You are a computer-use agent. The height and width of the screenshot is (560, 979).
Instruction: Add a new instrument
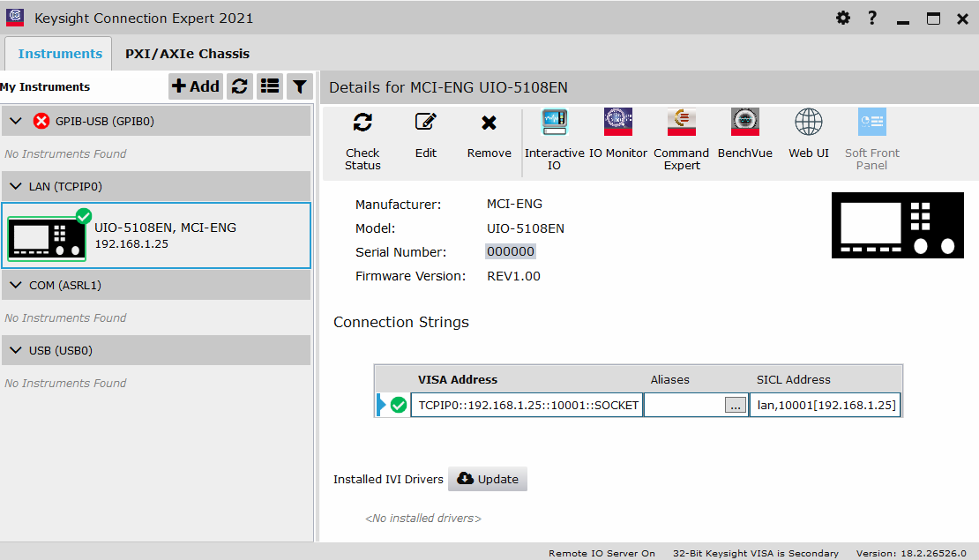tap(196, 86)
